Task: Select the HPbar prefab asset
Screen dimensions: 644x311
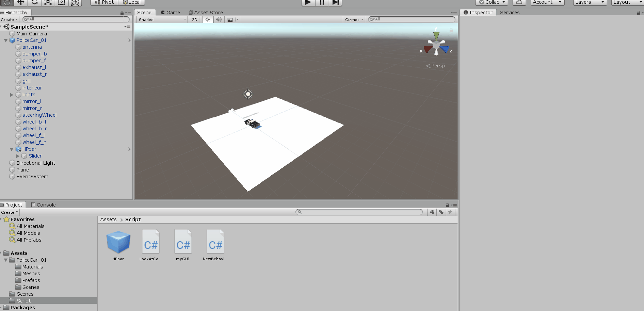Action: click(118, 245)
